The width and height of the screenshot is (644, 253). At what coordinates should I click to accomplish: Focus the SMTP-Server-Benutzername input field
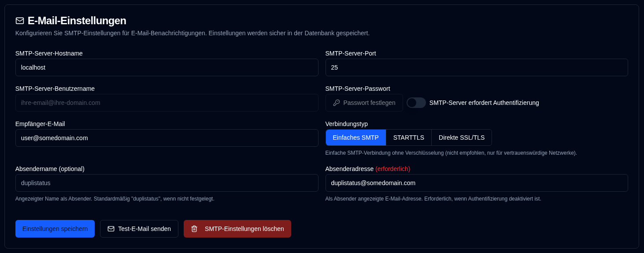pyautogui.click(x=167, y=103)
